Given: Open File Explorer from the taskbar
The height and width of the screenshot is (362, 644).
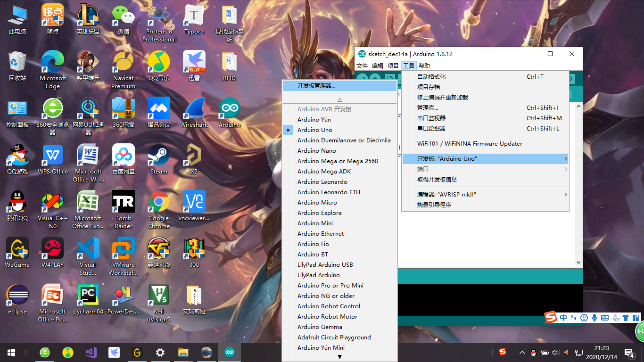Looking at the screenshot, I should point(183,352).
